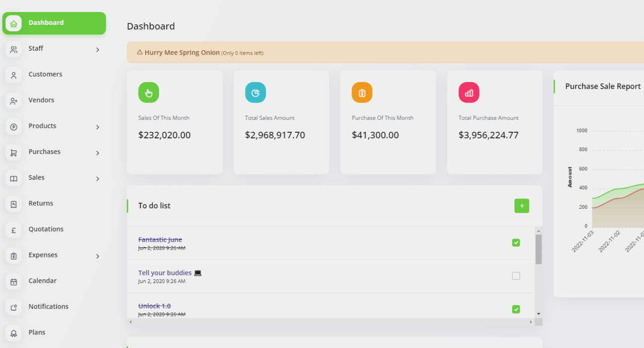This screenshot has width=644, height=348.
Task: Uncheck the Unlock 1.0 task checkbox
Action: (x=516, y=309)
